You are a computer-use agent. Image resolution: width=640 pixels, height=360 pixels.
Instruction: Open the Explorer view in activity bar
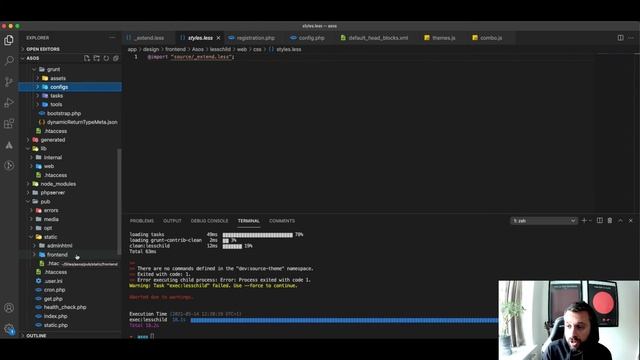tap(9, 40)
